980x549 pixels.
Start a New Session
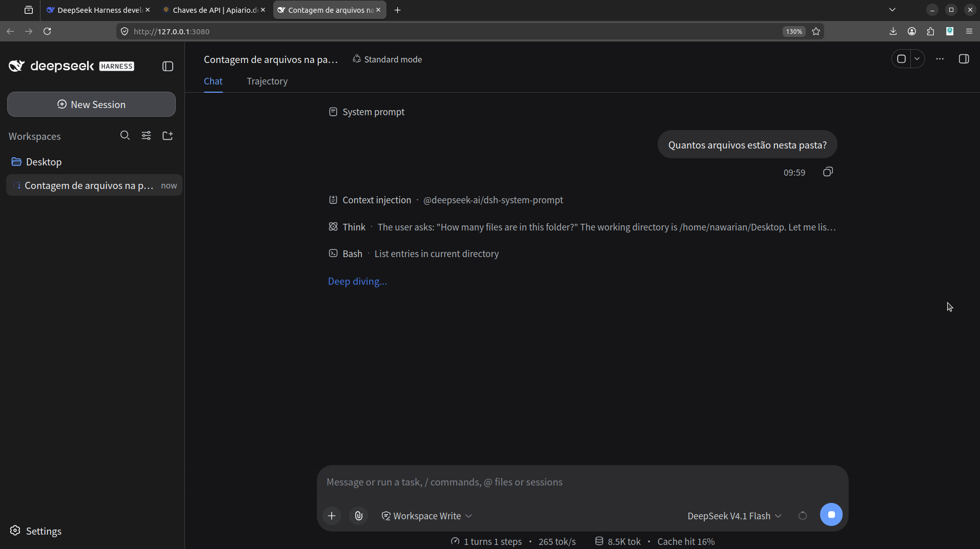click(91, 104)
